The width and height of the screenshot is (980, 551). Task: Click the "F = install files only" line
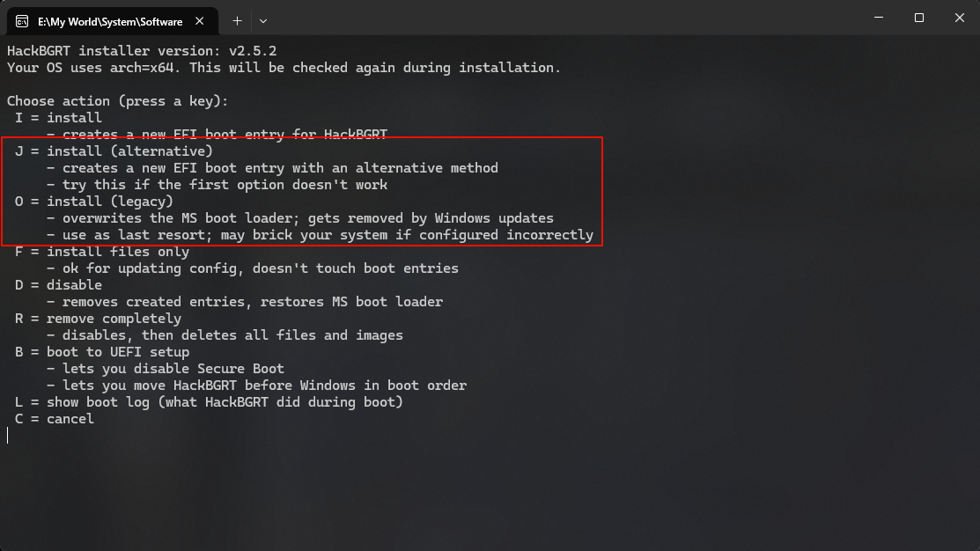coord(101,252)
